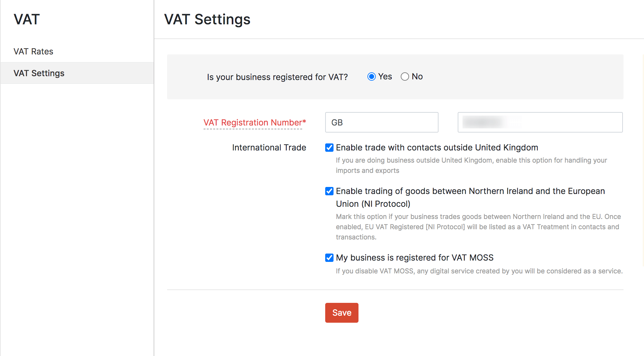Click the "VAT Registration Number" dashed label
Viewport: 644px width, 356px height.
[x=254, y=122]
